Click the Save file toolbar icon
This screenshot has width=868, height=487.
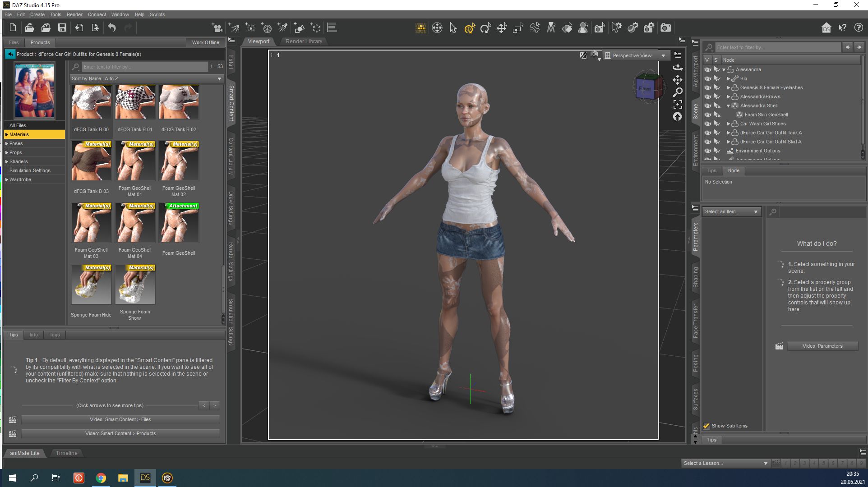click(62, 28)
